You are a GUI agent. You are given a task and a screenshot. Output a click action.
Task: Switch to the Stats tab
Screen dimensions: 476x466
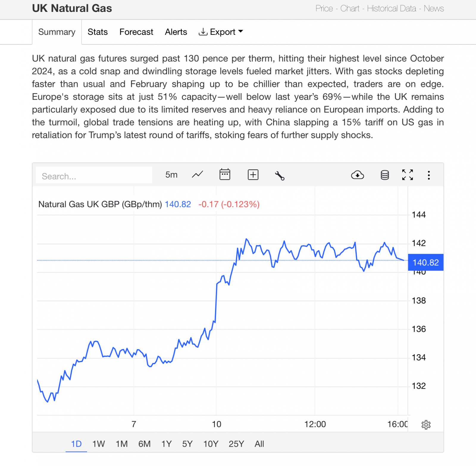[x=98, y=32]
